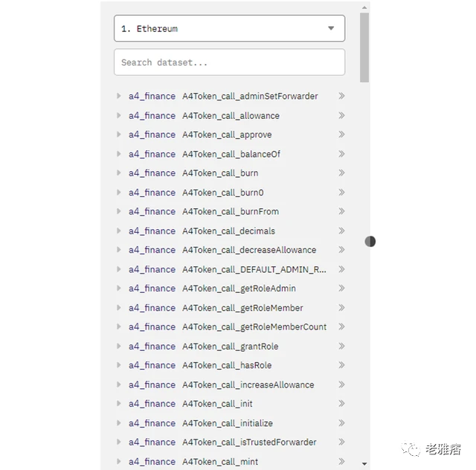Select the A4Token_call_decreaseAllowance table name

point(249,250)
